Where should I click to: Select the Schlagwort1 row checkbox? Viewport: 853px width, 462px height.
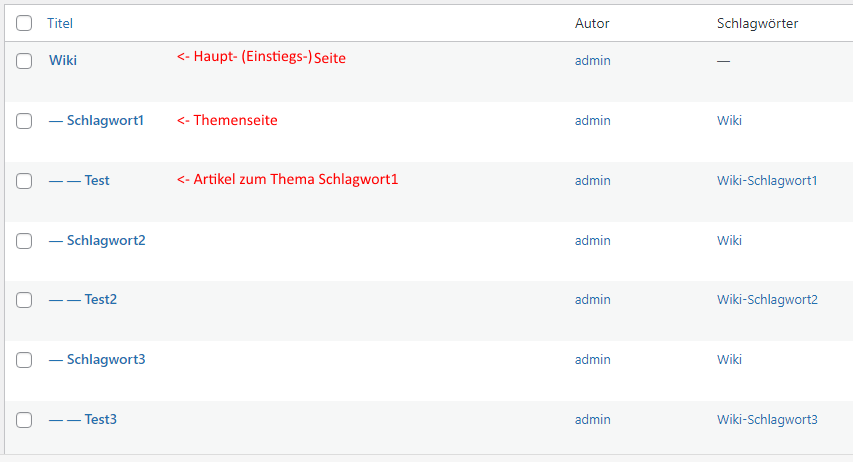(24, 120)
